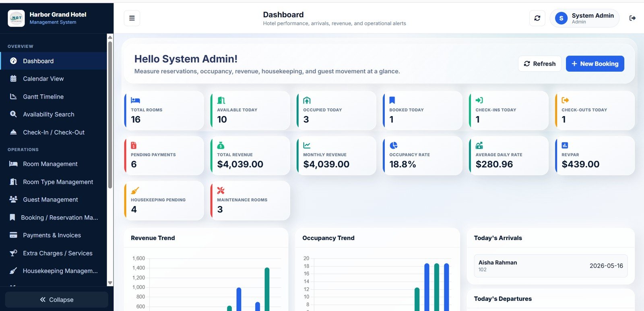644x311 pixels.
Task: Click the Occupancy Rate value 18.8%
Action: pyautogui.click(x=402, y=164)
